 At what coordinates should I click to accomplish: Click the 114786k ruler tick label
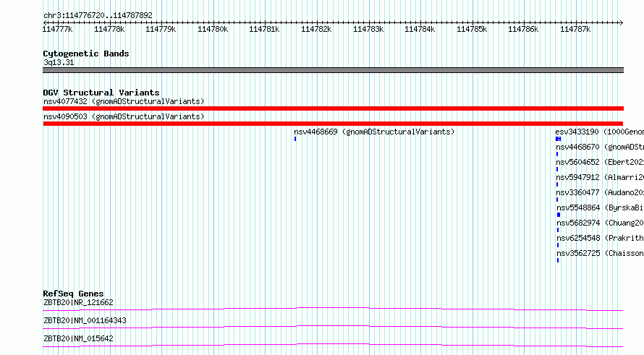(523, 29)
